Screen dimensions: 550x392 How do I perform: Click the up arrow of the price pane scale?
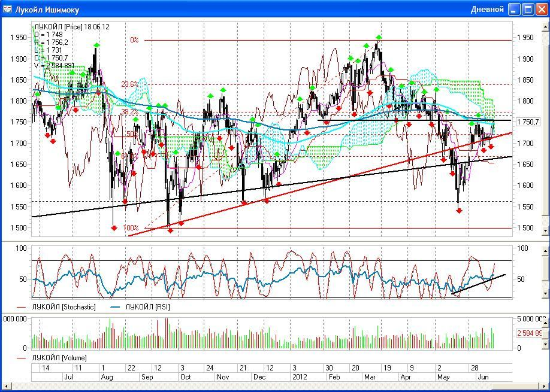pos(545,27)
